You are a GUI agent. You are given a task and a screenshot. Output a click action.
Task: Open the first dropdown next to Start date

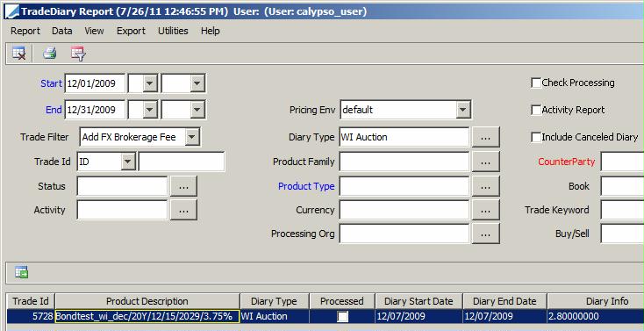click(x=149, y=83)
